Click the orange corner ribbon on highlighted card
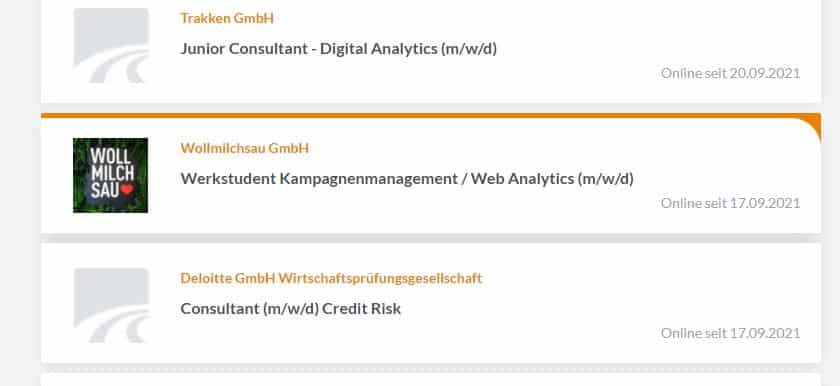This screenshot has height=386, width=840. click(x=811, y=127)
